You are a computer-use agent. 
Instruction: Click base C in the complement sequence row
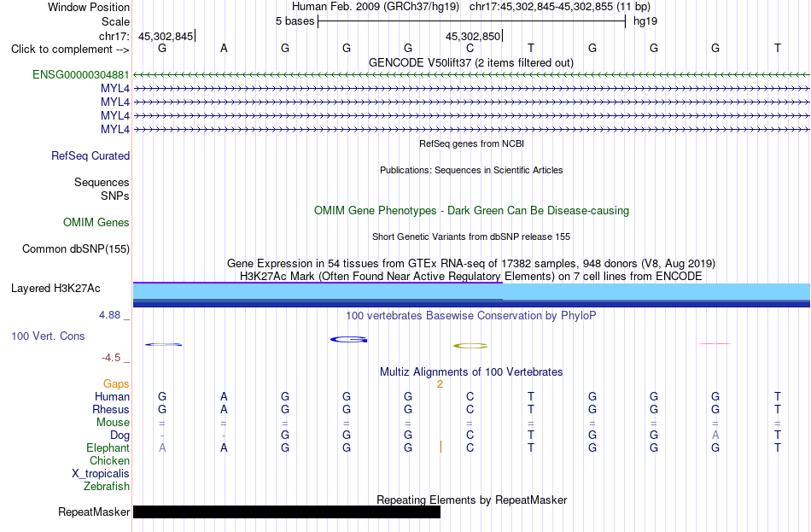470,48
